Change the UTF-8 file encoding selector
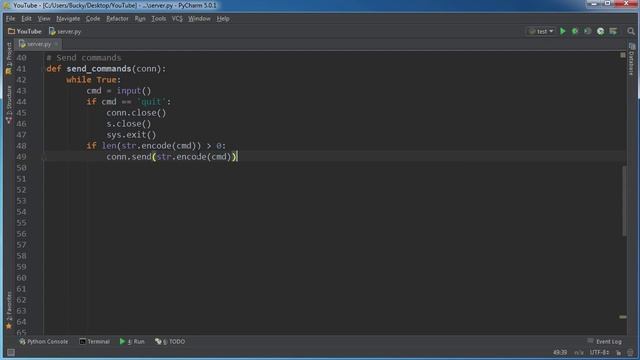The image size is (640, 360). click(x=599, y=352)
